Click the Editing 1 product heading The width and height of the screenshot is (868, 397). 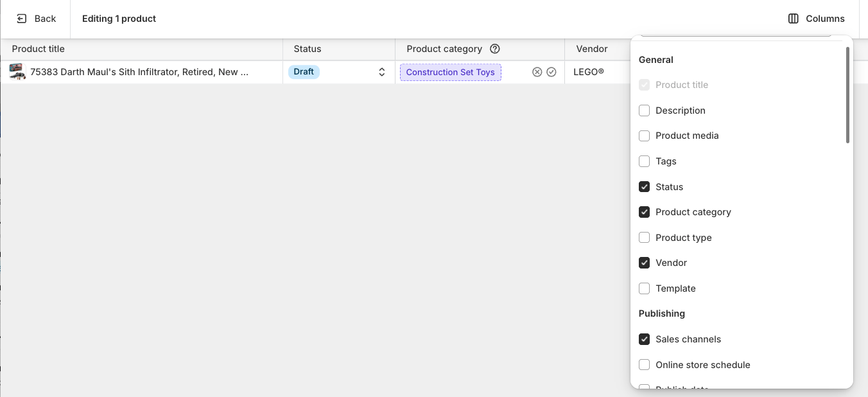pos(119,19)
